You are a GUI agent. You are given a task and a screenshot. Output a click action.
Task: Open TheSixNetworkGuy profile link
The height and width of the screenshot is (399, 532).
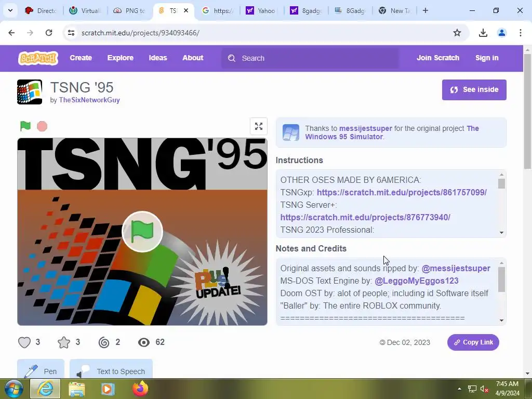(x=89, y=100)
